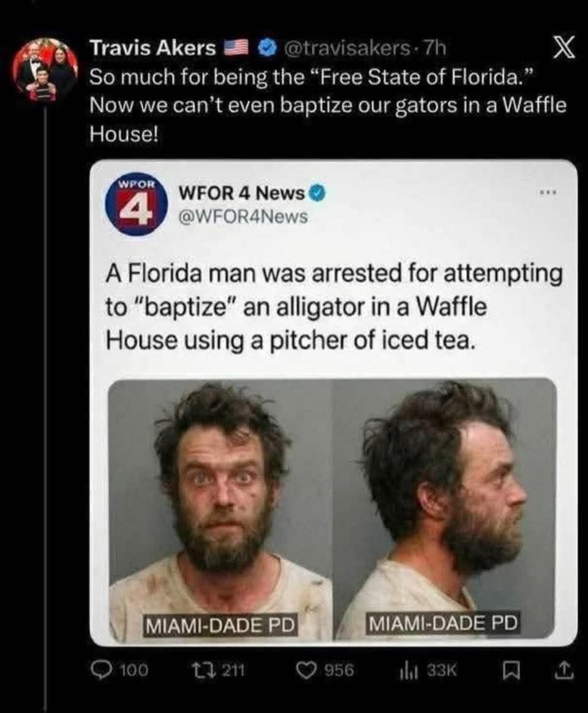
Task: Open the @travisakers handle link
Action: click(347, 47)
